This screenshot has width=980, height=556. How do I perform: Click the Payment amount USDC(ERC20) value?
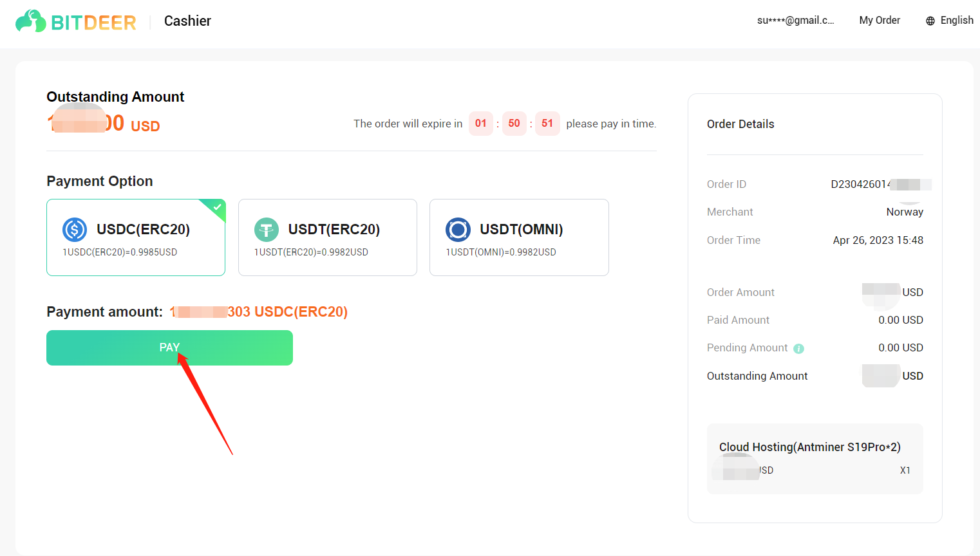pos(258,312)
